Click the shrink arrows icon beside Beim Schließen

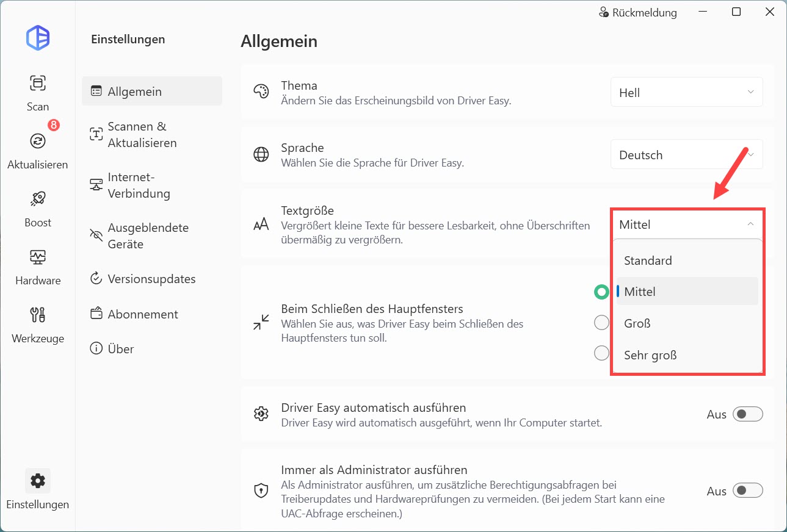[x=261, y=322]
